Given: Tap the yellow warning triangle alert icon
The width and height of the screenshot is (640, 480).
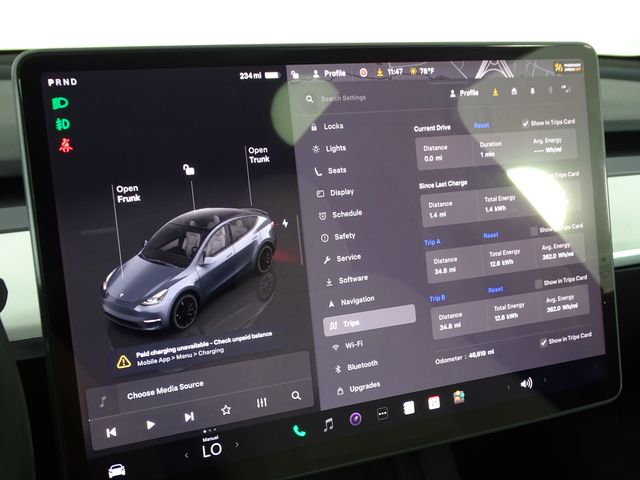Looking at the screenshot, I should point(123,361).
